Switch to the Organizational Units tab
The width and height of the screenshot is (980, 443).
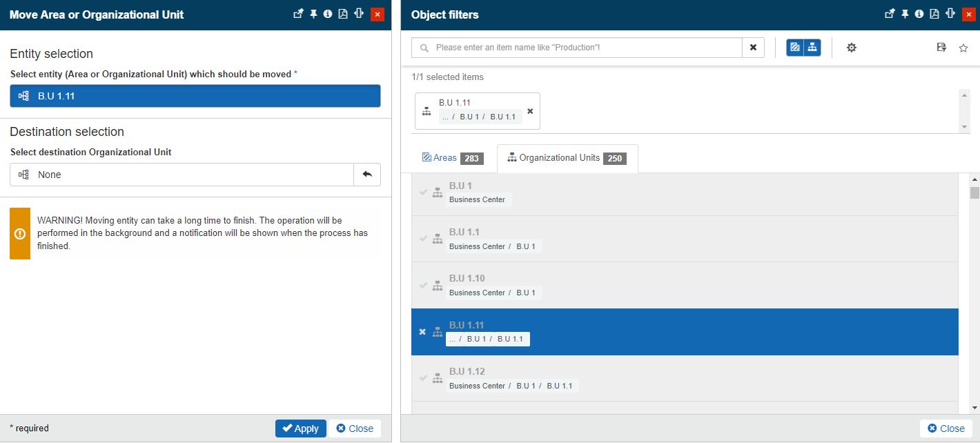click(x=567, y=158)
